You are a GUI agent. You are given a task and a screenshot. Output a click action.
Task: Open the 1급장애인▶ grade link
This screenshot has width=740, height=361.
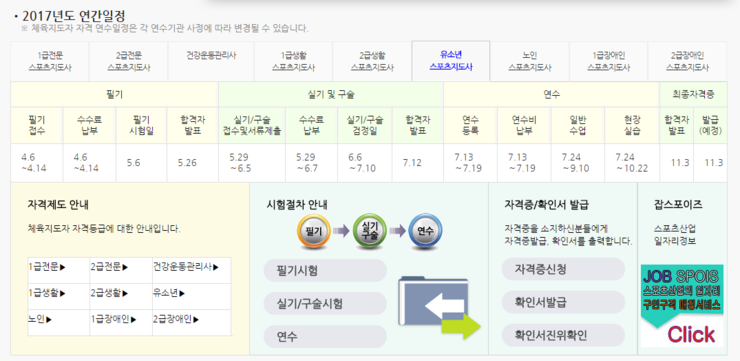click(114, 319)
